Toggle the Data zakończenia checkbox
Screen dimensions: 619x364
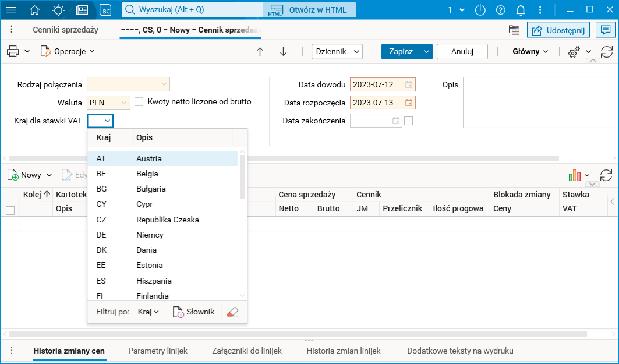[x=409, y=121]
